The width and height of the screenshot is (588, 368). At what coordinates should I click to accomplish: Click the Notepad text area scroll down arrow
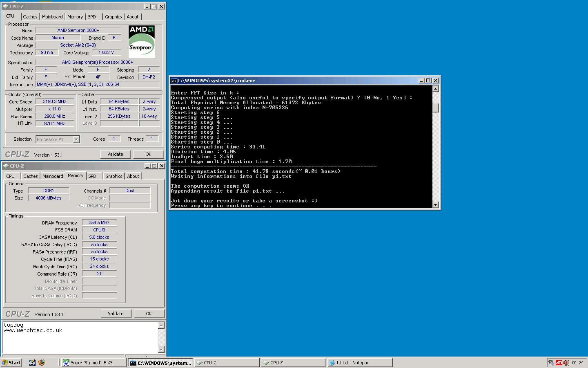pyautogui.click(x=161, y=350)
